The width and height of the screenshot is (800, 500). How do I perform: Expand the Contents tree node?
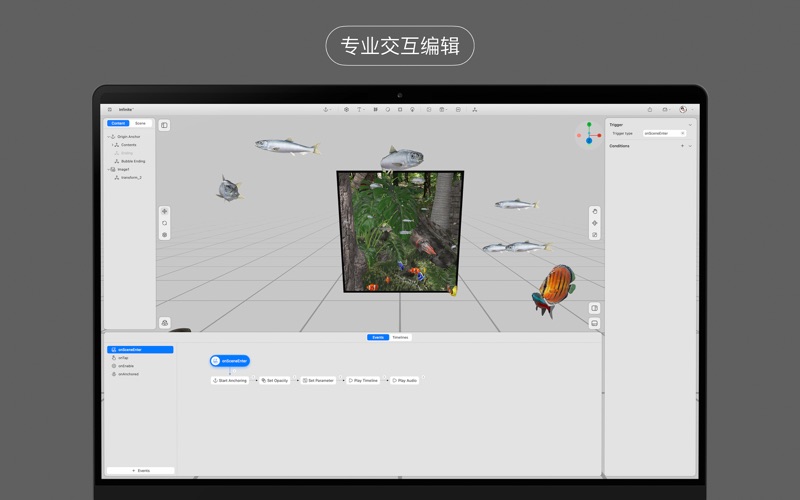click(113, 145)
